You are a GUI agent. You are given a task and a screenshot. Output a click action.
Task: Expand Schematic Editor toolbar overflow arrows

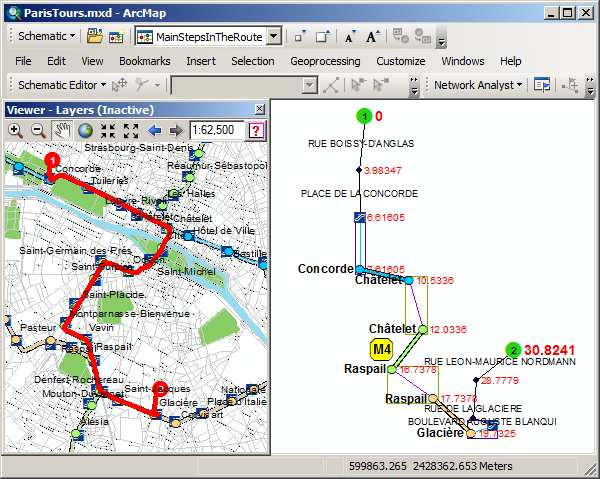pyautogui.click(x=414, y=86)
